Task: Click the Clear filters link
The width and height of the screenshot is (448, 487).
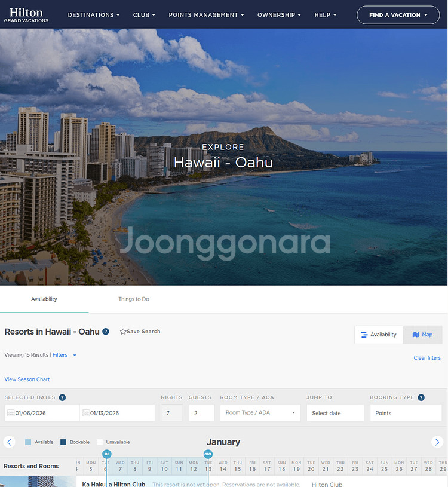Action: 427,358
